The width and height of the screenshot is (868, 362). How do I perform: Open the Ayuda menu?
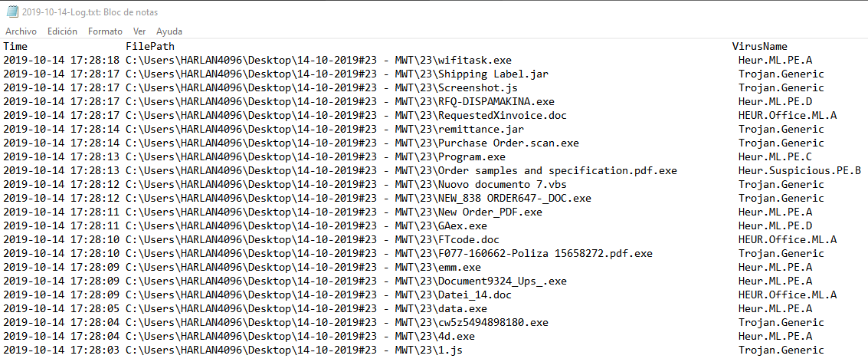[x=169, y=31]
